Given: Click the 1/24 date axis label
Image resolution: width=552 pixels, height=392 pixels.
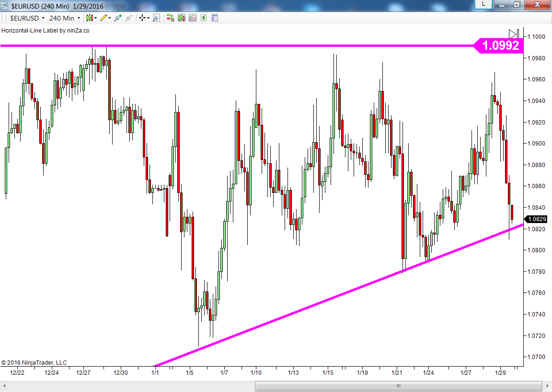Looking at the screenshot, I should 428,373.
